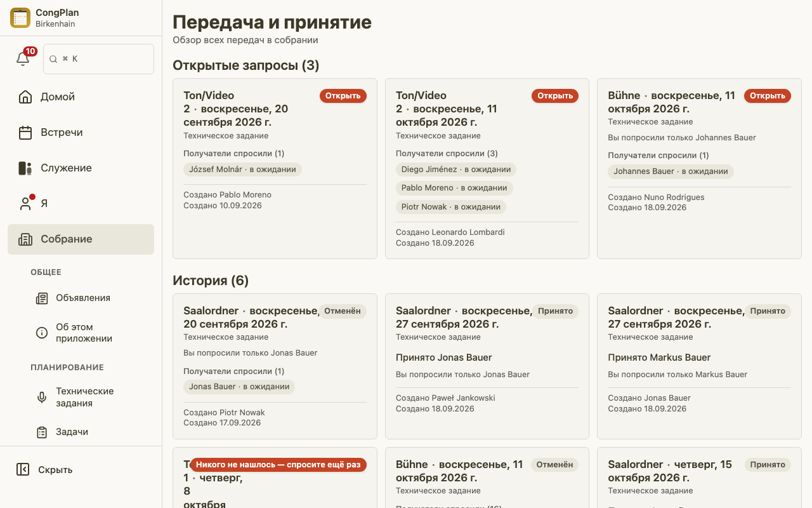Click Открыть on the 20 сентября Ton/Video card
The image size is (812, 508).
[x=343, y=96]
